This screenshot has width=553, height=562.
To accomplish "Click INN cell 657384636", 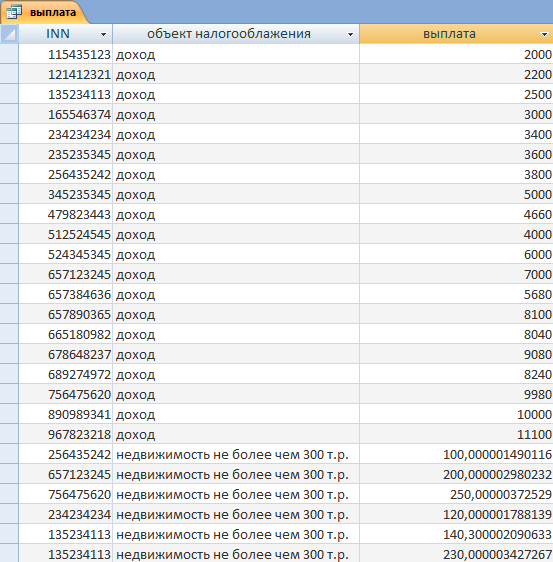I will 66,294.
